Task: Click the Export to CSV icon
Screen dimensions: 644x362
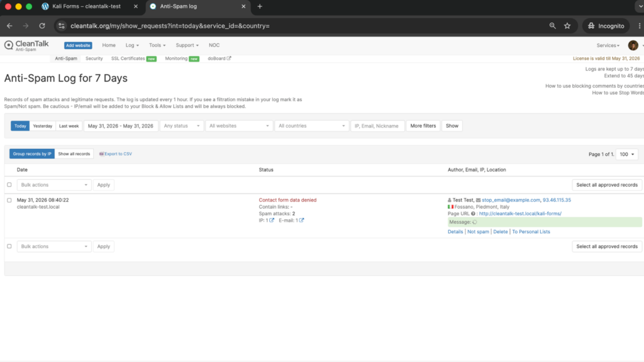Action: click(101, 154)
